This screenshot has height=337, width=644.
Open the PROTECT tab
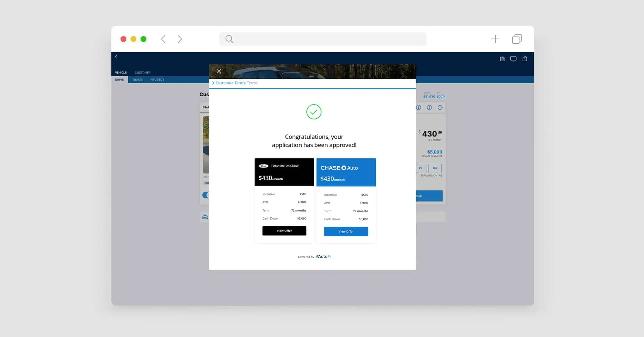[x=157, y=80]
